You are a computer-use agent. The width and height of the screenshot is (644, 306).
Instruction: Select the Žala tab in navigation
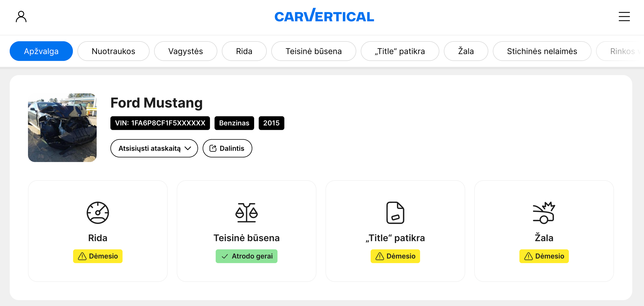pyautogui.click(x=466, y=51)
